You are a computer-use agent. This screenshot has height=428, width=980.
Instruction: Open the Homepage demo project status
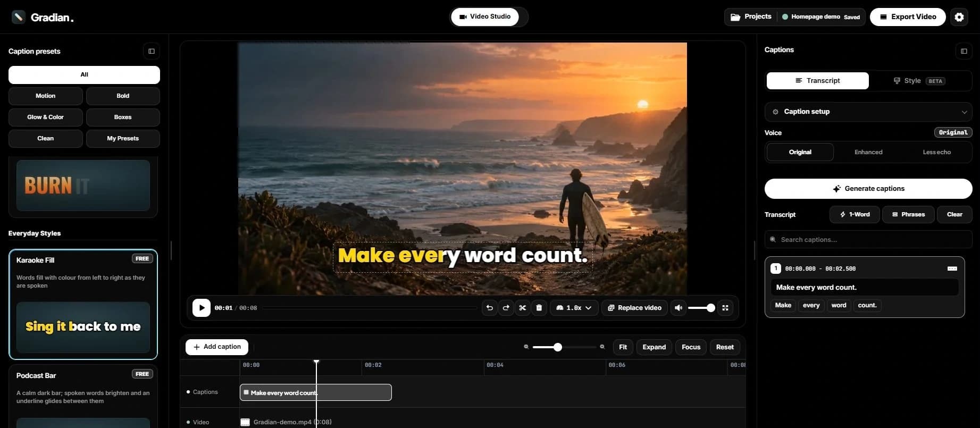821,17
